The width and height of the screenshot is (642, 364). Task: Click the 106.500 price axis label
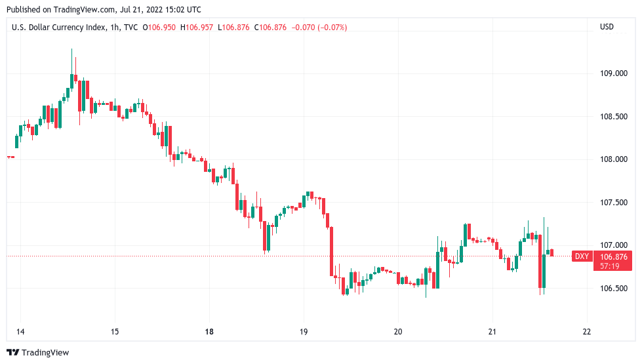click(x=614, y=289)
